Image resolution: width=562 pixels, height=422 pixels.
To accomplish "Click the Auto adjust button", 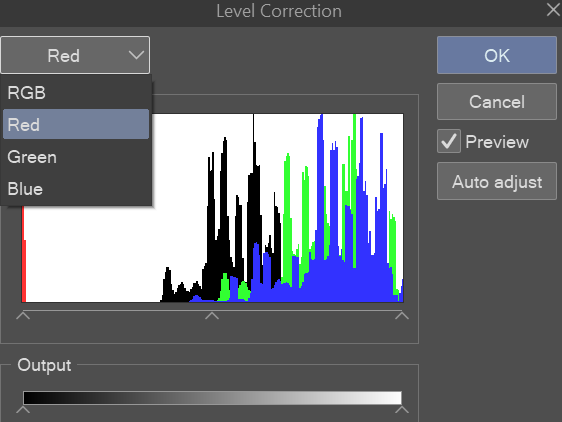I will (x=497, y=181).
